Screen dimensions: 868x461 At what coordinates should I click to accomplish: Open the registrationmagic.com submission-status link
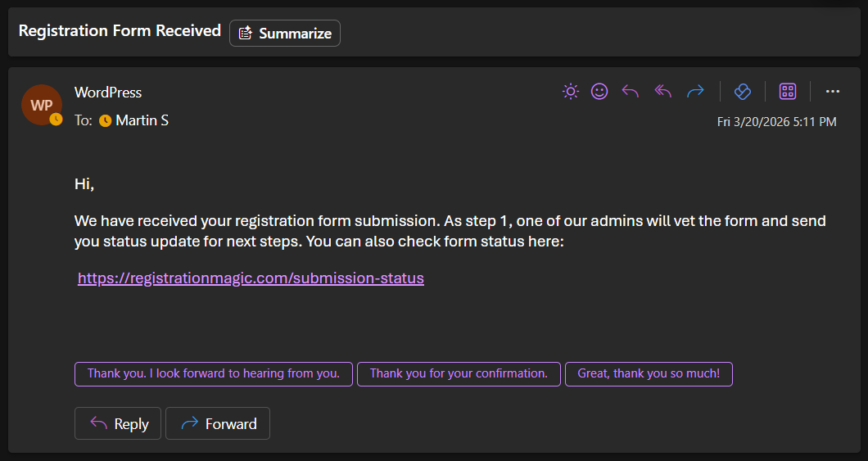tap(251, 278)
